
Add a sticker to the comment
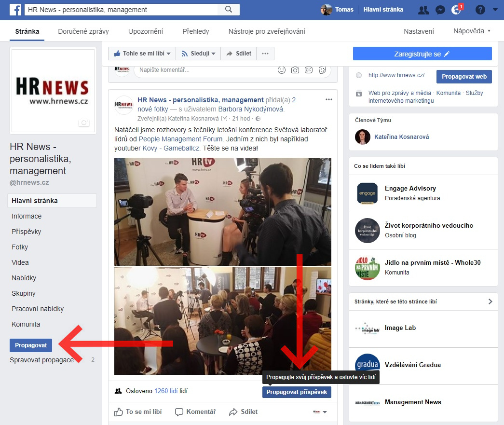point(322,70)
